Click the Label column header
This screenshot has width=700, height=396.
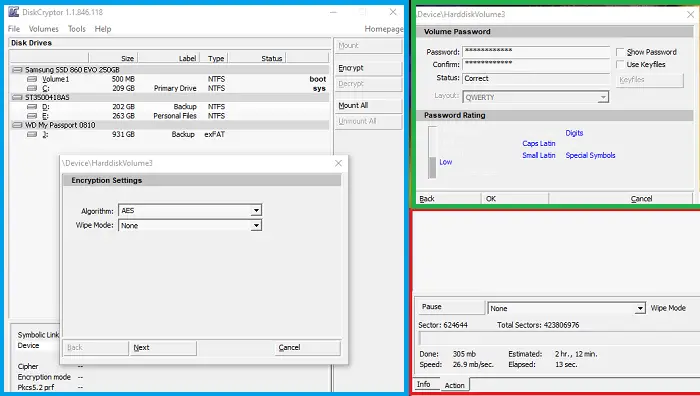click(169, 58)
